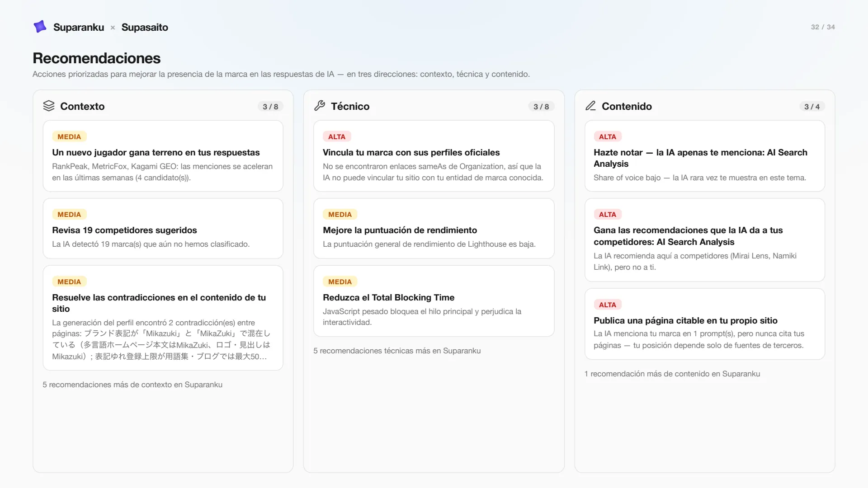
Task: Click ALTA tag on 'Gana las recomendaciones' card
Action: 608,214
